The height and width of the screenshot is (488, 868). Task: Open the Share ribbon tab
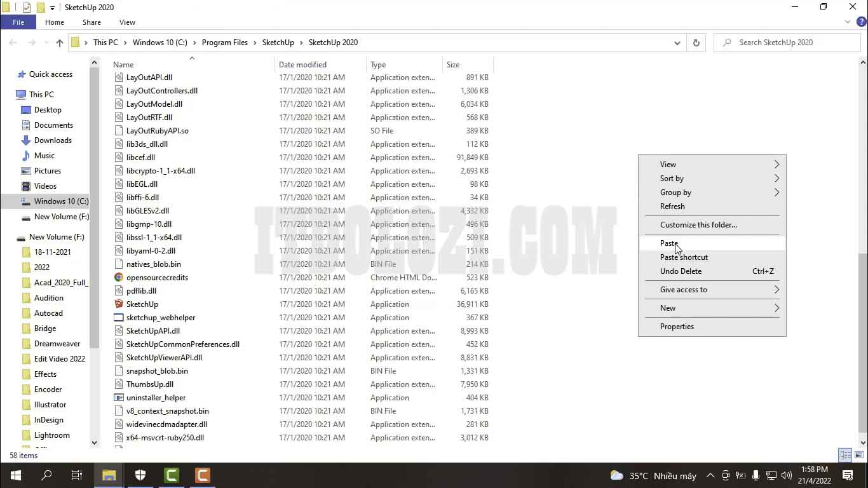pyautogui.click(x=92, y=22)
